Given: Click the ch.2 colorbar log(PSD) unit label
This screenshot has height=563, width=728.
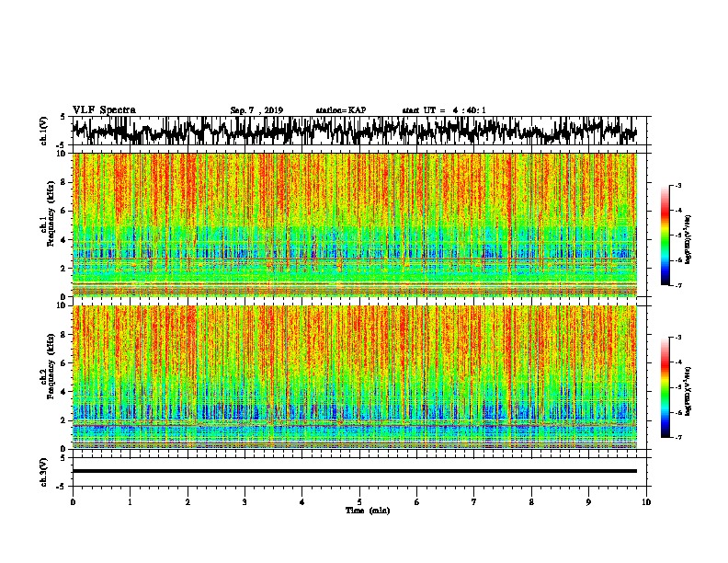Looking at the screenshot, I should click(688, 391).
